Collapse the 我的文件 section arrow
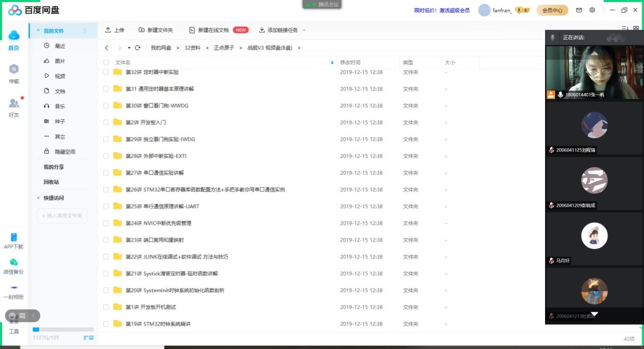 tap(38, 30)
